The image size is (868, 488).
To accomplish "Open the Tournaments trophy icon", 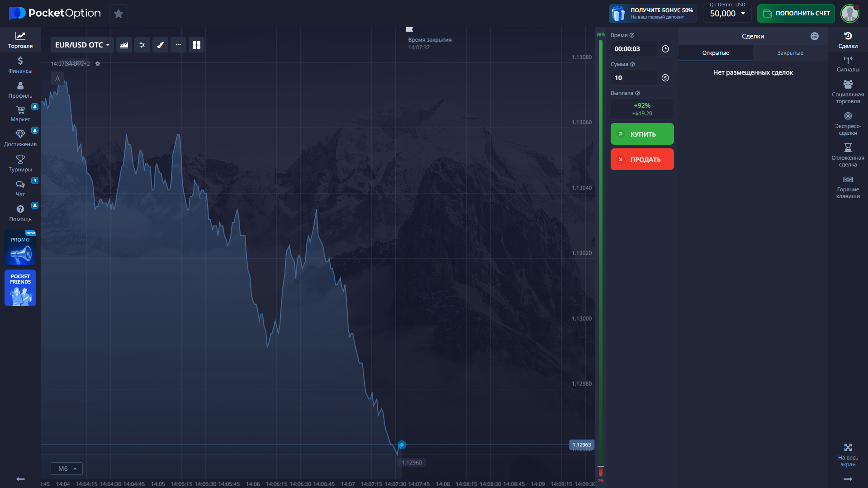I will (20, 163).
